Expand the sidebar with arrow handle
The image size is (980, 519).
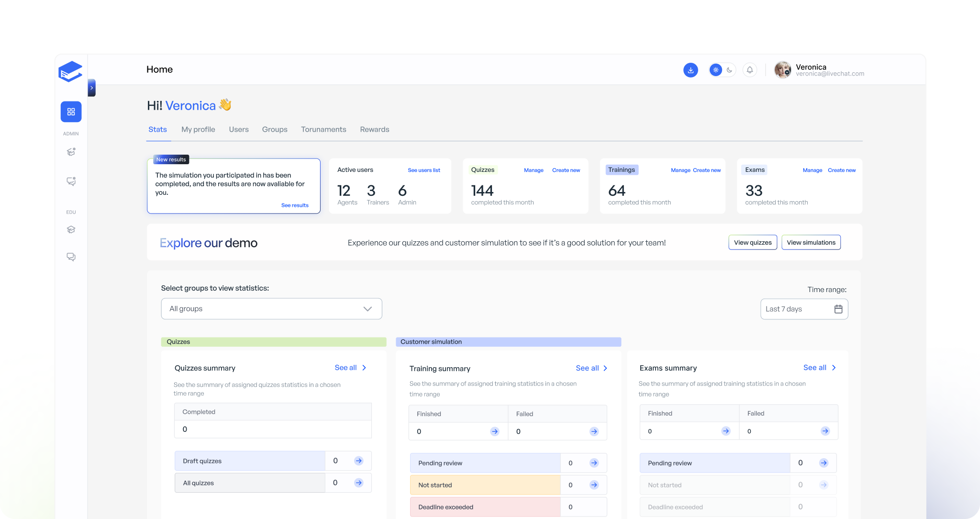click(x=91, y=88)
